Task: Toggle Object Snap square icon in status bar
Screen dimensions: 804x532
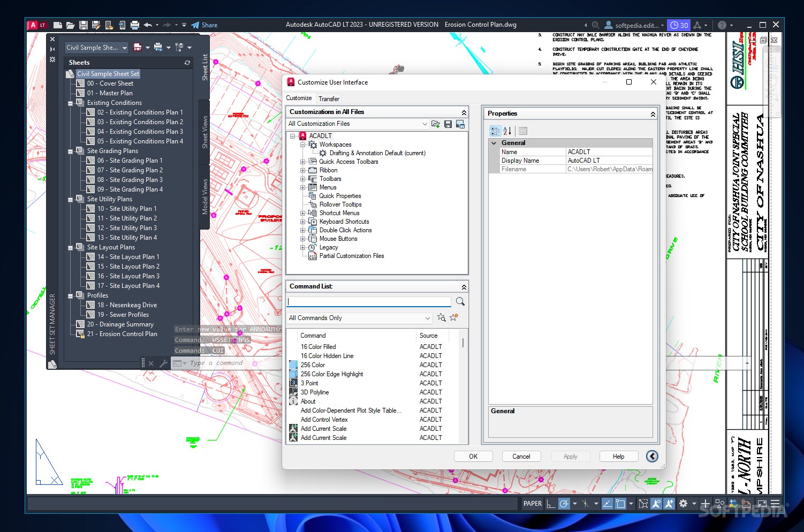Action: [620, 504]
